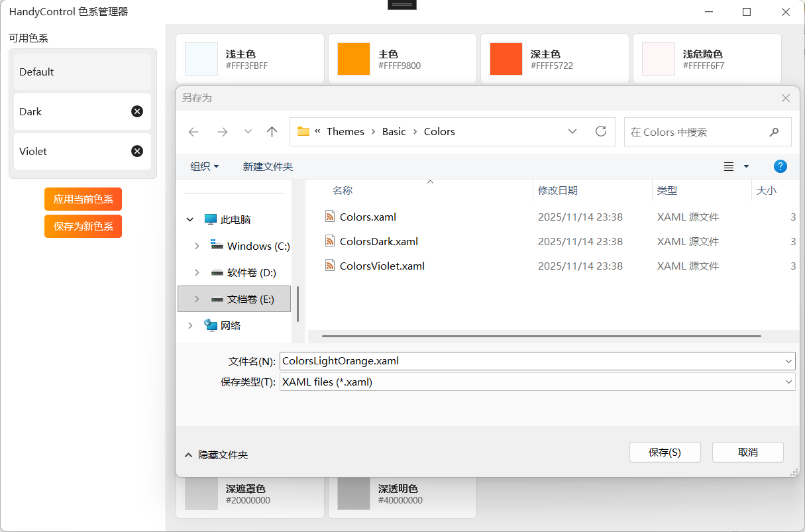The image size is (805, 532).
Task: Click the ColorsDark.xaml file icon
Action: (x=330, y=241)
